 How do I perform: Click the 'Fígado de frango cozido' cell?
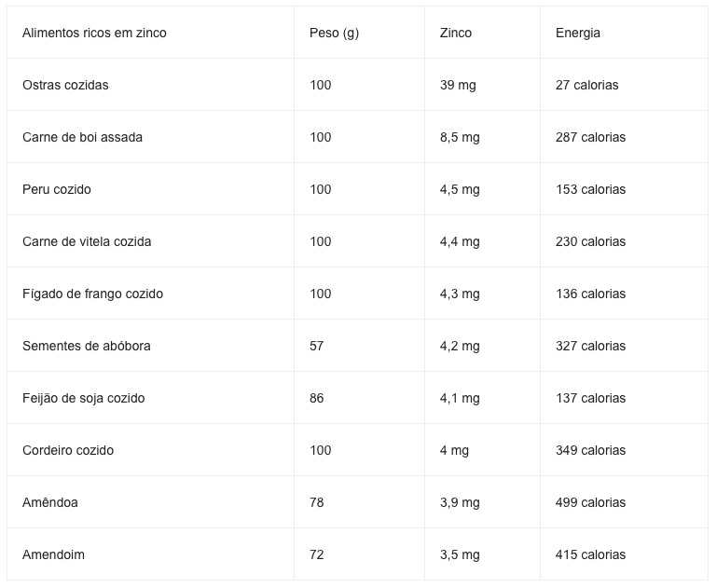click(150, 294)
